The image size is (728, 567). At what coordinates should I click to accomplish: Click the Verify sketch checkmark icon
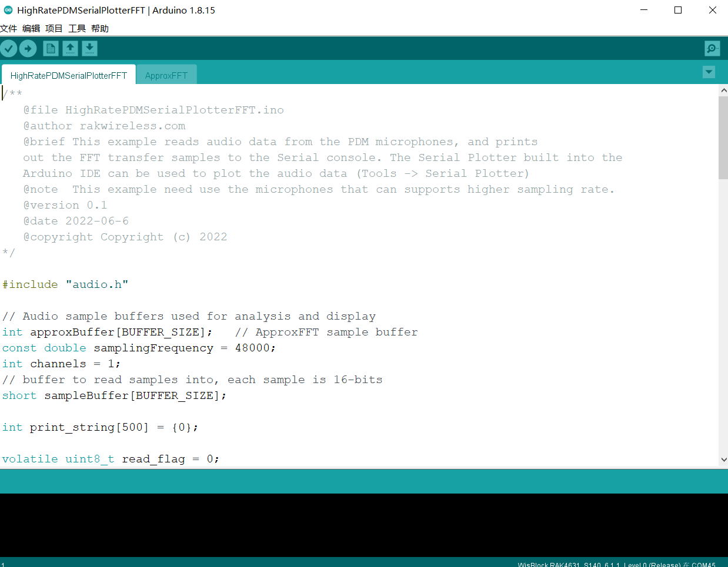[9, 49]
